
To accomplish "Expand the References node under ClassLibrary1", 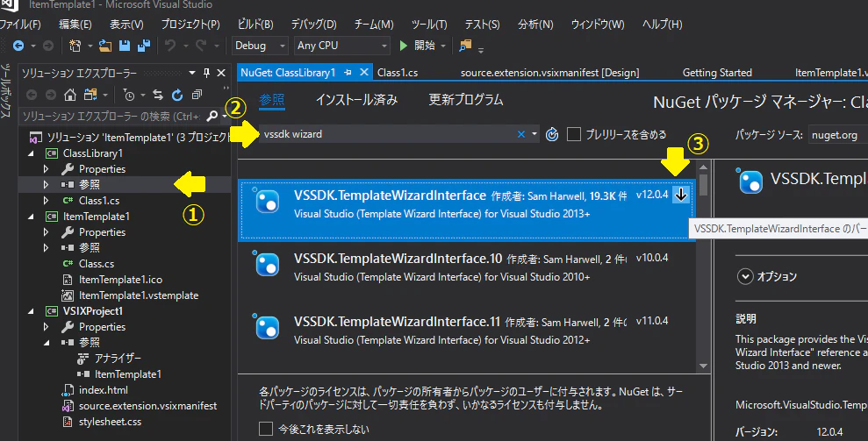I will coord(46,184).
